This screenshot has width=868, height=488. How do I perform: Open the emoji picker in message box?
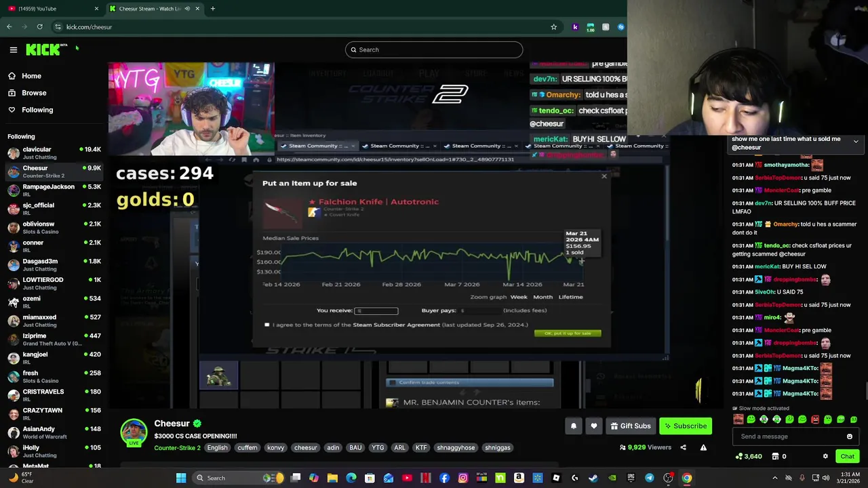point(850,436)
